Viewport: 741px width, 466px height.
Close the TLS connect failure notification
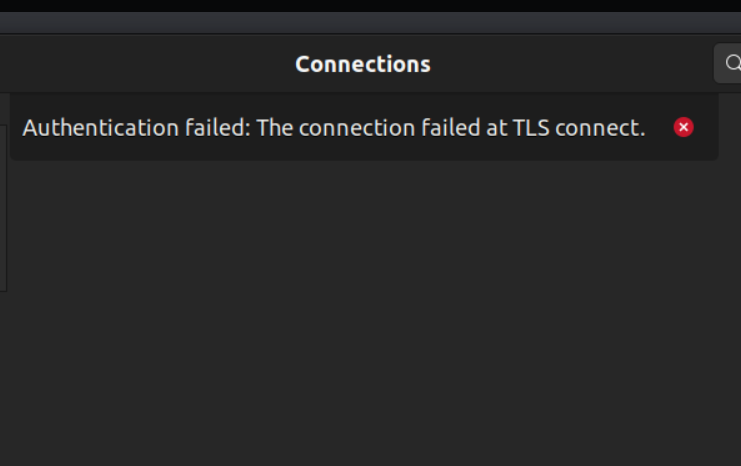tap(683, 127)
